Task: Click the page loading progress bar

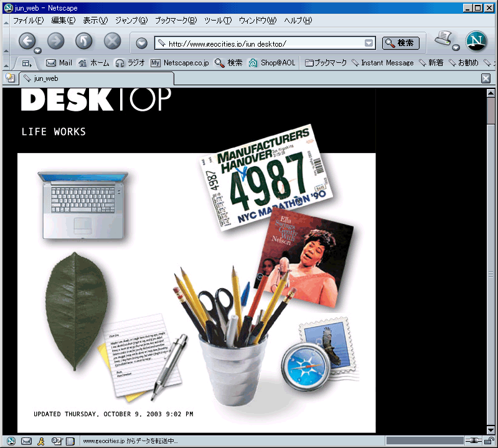Action: 425,441
